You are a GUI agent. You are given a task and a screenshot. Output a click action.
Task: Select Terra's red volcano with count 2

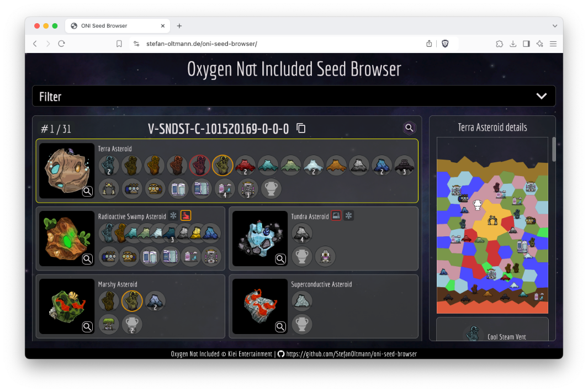pos(245,166)
